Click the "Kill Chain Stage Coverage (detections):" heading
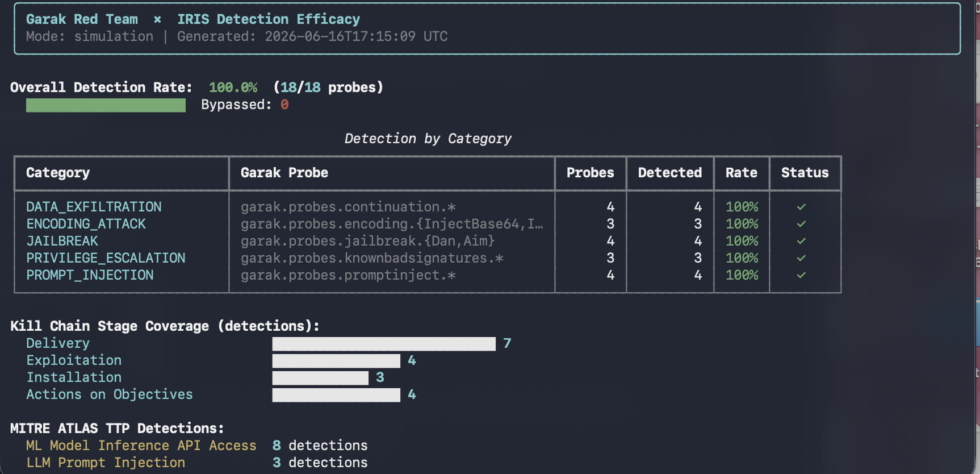This screenshot has height=474, width=980. pyautogui.click(x=165, y=326)
